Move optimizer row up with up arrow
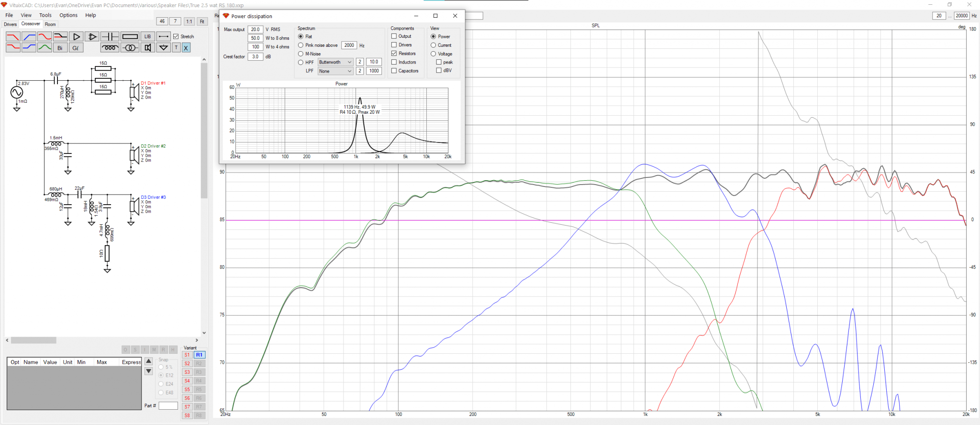This screenshot has width=980, height=425. [149, 361]
